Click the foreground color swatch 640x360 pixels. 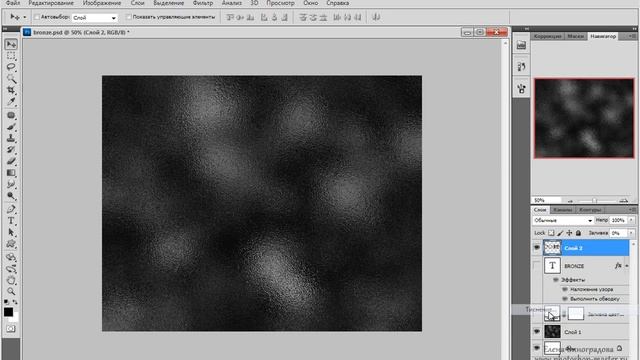coord(8,312)
